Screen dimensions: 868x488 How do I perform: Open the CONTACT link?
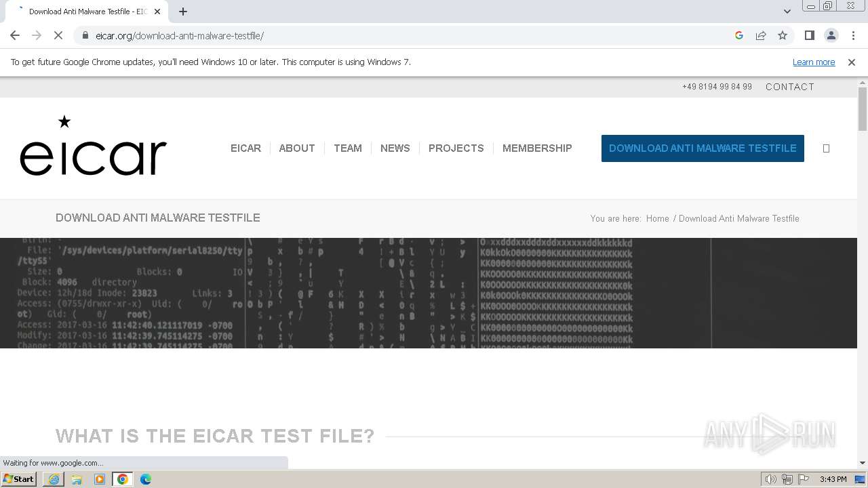pyautogui.click(x=790, y=87)
